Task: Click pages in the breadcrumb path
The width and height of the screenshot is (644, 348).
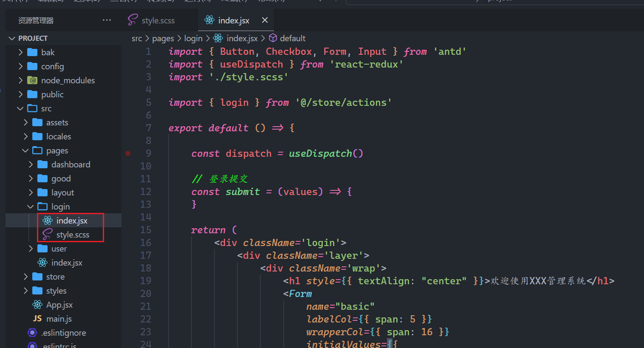Action: click(x=163, y=38)
